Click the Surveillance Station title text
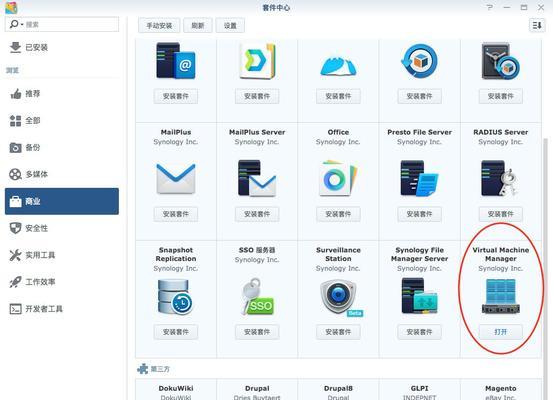The height and width of the screenshot is (400, 553). tap(338, 254)
